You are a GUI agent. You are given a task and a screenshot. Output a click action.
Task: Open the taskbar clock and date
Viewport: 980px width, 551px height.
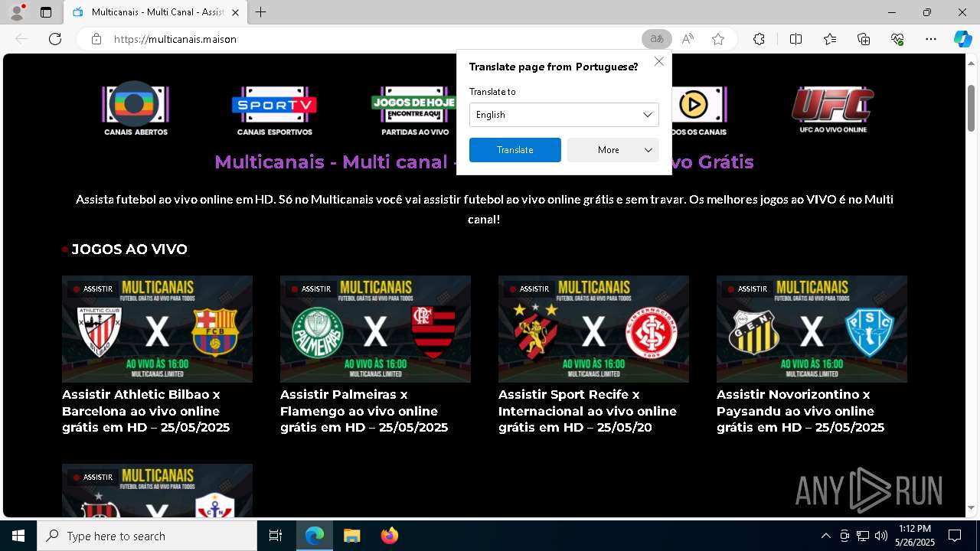915,536
